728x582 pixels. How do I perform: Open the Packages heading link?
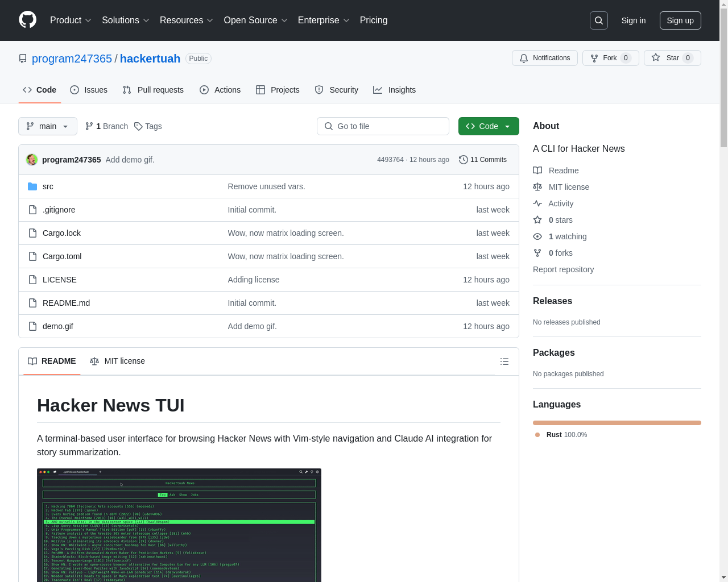point(553,353)
